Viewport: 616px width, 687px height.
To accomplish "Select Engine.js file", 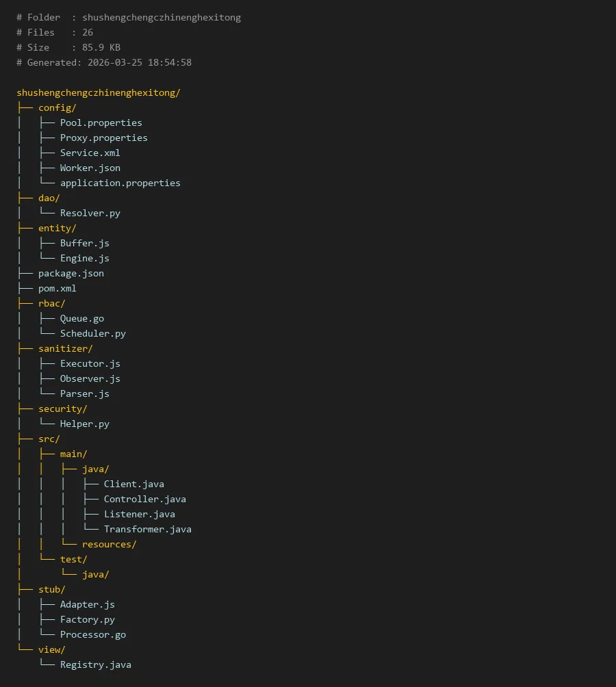I will [x=84, y=258].
